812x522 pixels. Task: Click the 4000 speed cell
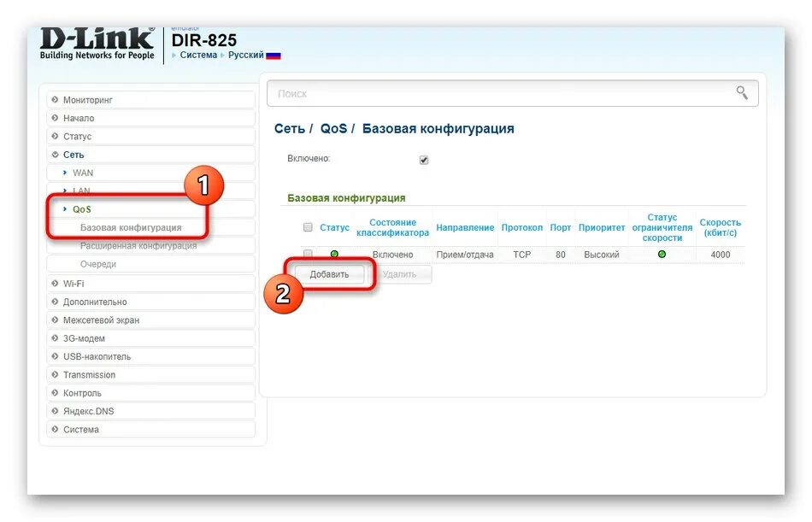point(721,255)
